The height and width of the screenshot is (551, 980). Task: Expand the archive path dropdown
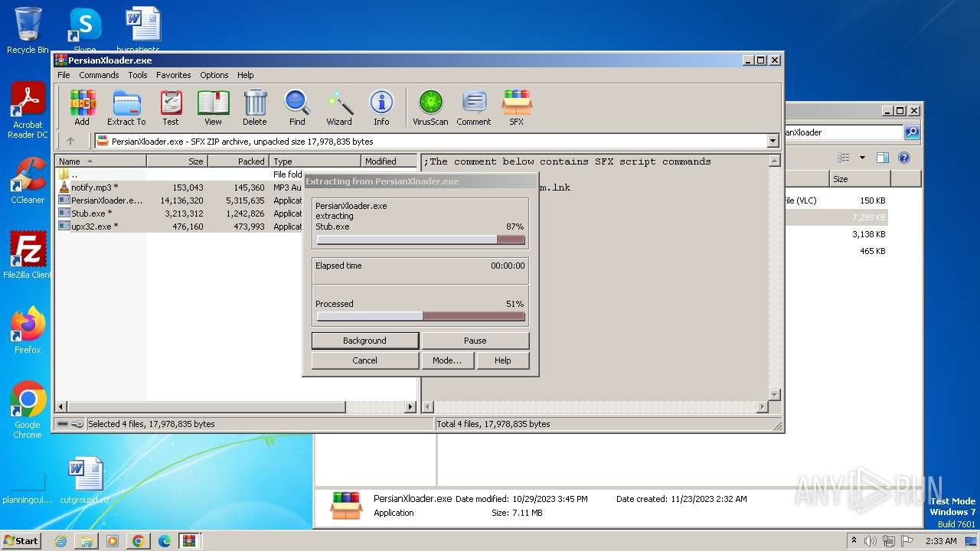773,141
